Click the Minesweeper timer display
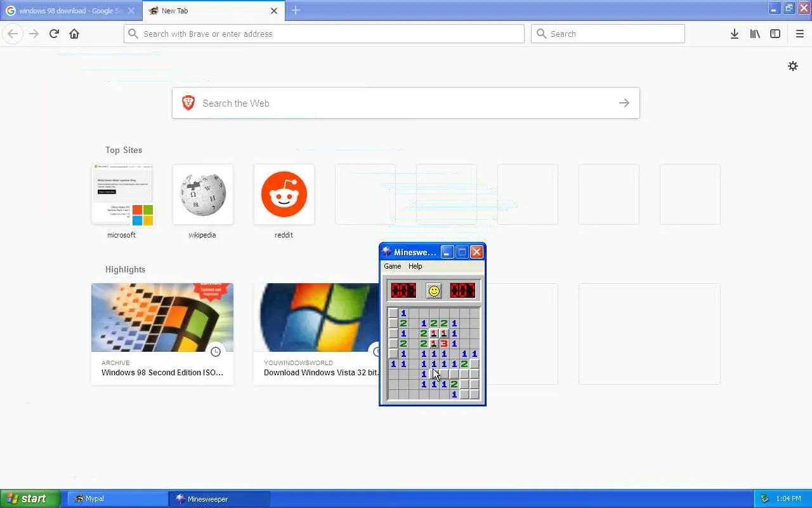The width and height of the screenshot is (812, 508). [462, 290]
